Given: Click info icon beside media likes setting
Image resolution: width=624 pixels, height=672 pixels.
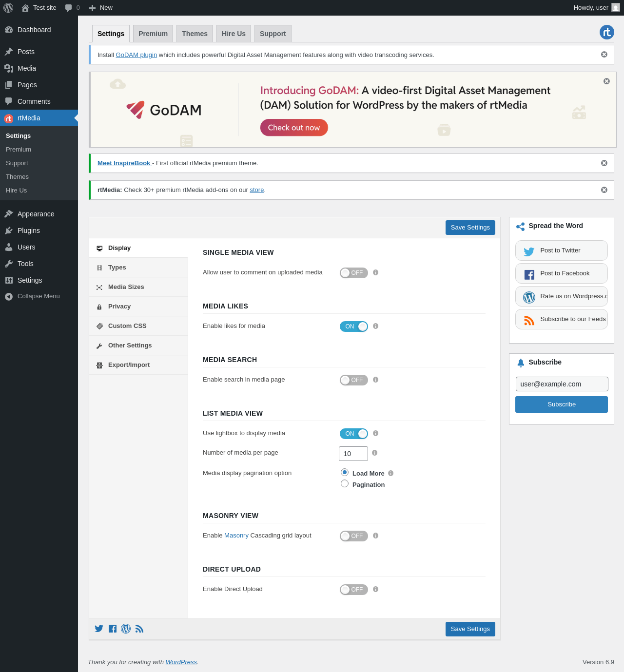Looking at the screenshot, I should [376, 326].
